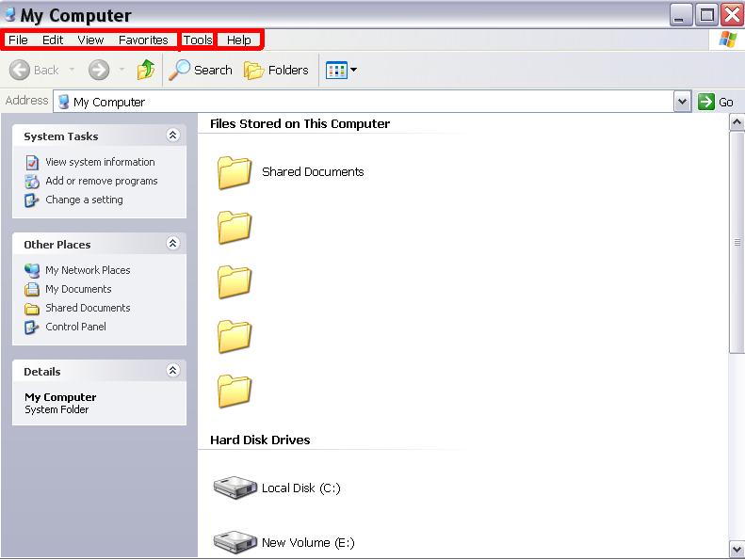Screen dimensions: 745x560
Task: Open the Search pane
Action: point(201,71)
